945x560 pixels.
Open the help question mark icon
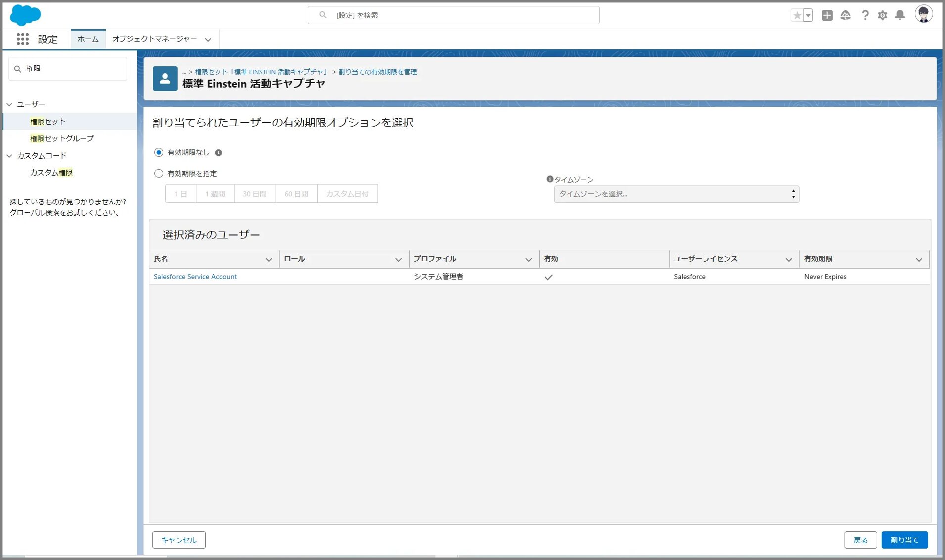tap(865, 15)
